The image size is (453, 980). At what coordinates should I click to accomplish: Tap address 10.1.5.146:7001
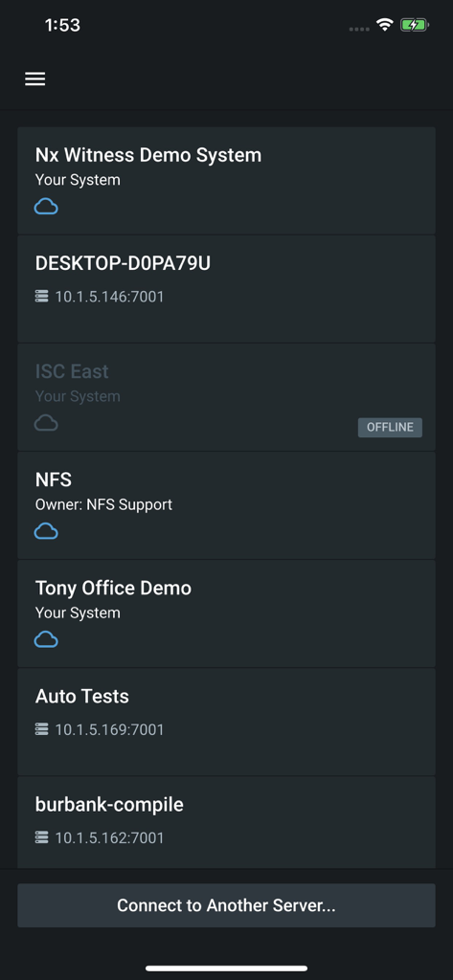(x=109, y=297)
